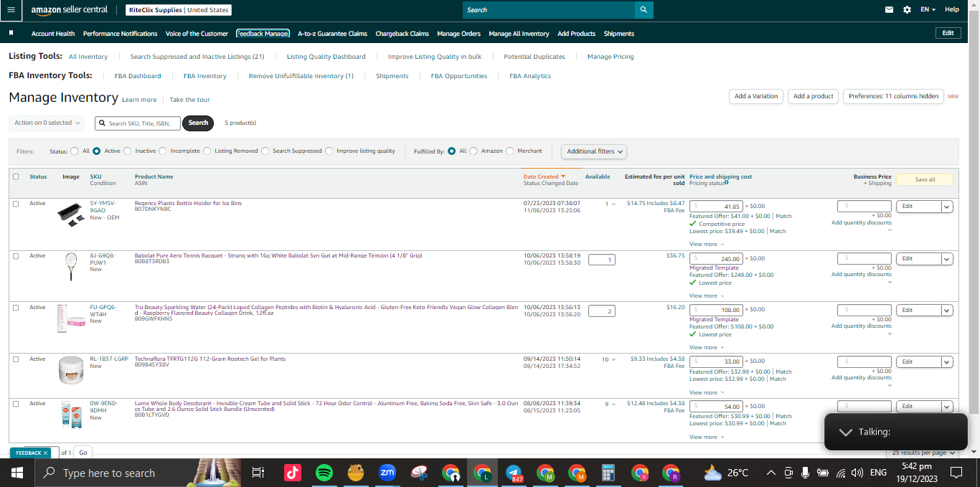Expand View more in Tru Beauty row
The image size is (980, 487).
click(x=706, y=347)
